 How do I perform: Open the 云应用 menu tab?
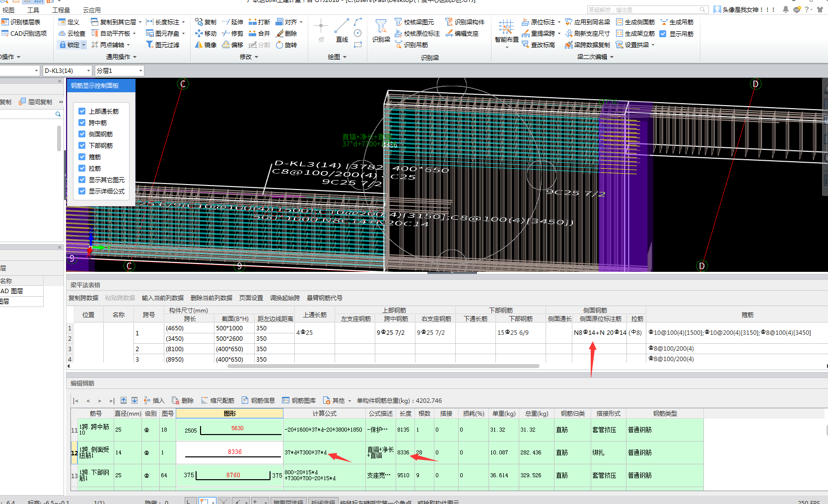91,10
